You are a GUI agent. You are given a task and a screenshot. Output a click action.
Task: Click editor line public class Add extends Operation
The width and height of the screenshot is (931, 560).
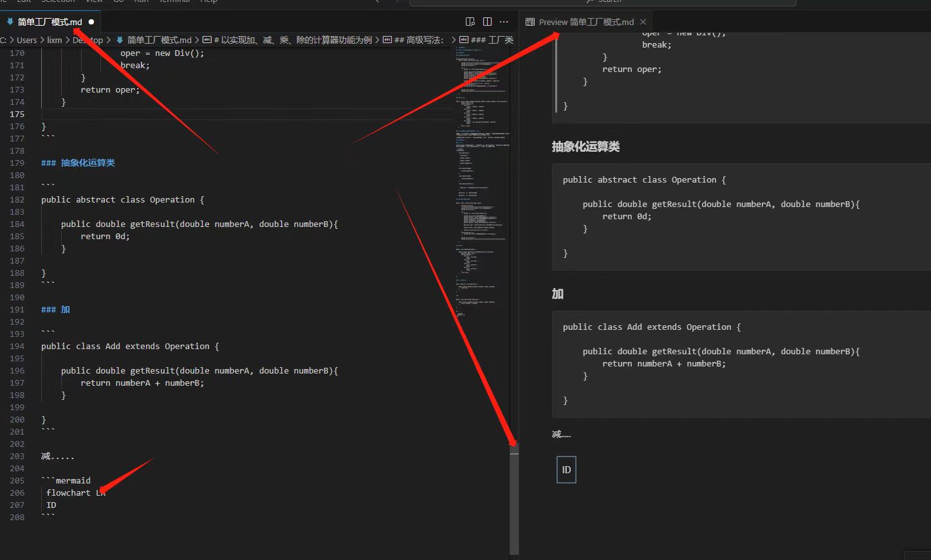tap(130, 346)
